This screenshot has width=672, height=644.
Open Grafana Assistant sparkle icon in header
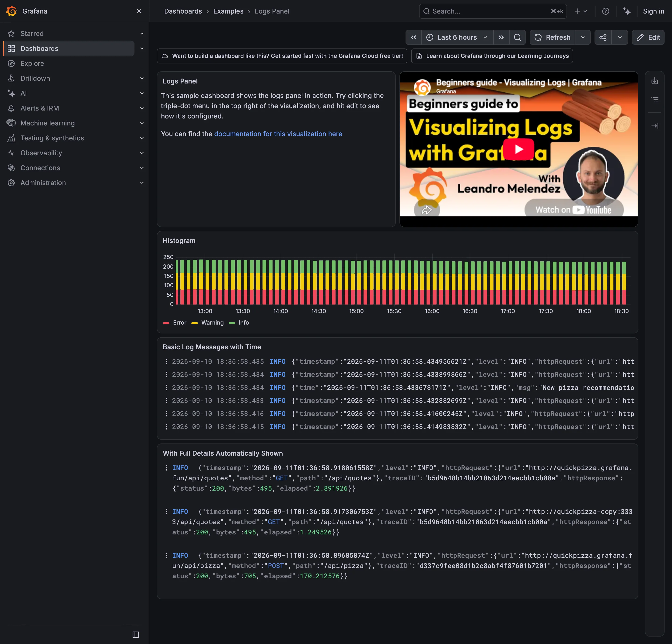tap(627, 11)
